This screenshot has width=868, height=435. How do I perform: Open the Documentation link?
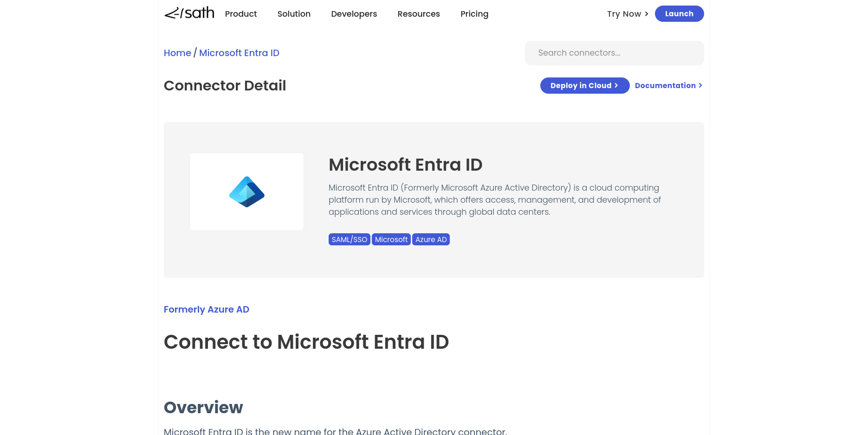pos(668,85)
